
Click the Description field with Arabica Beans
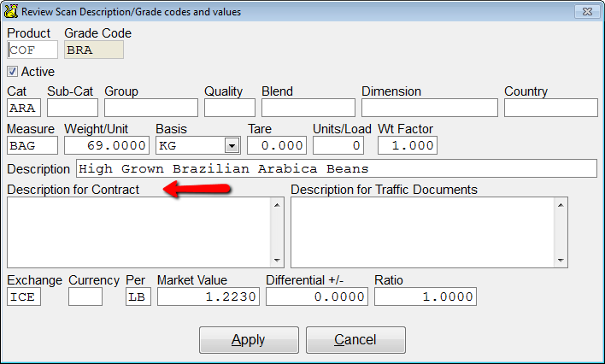tap(337, 168)
